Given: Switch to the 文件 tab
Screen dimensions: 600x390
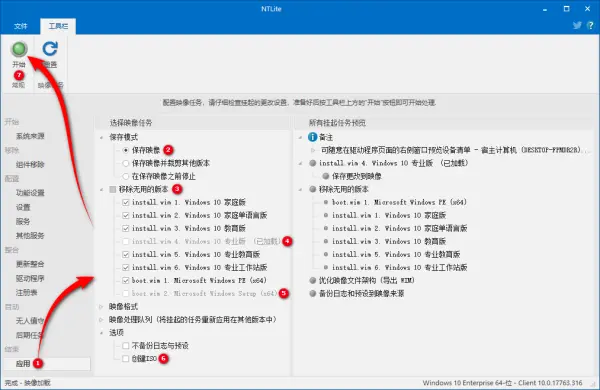Looking at the screenshot, I should pos(21,26).
